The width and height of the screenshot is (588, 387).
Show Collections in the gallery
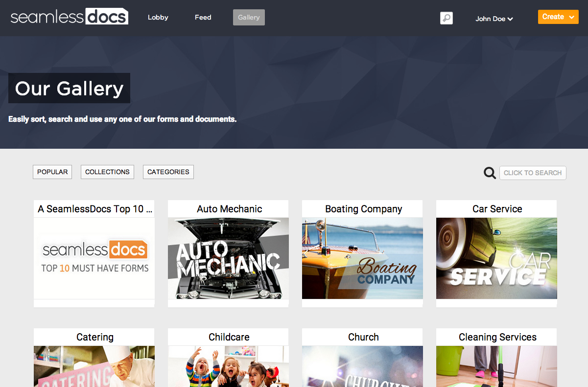[107, 172]
